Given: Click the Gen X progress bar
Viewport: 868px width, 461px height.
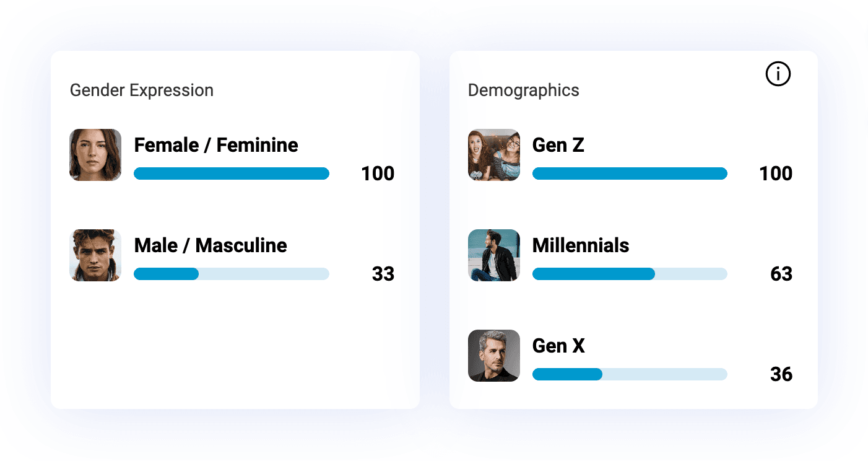Looking at the screenshot, I should point(629,374).
